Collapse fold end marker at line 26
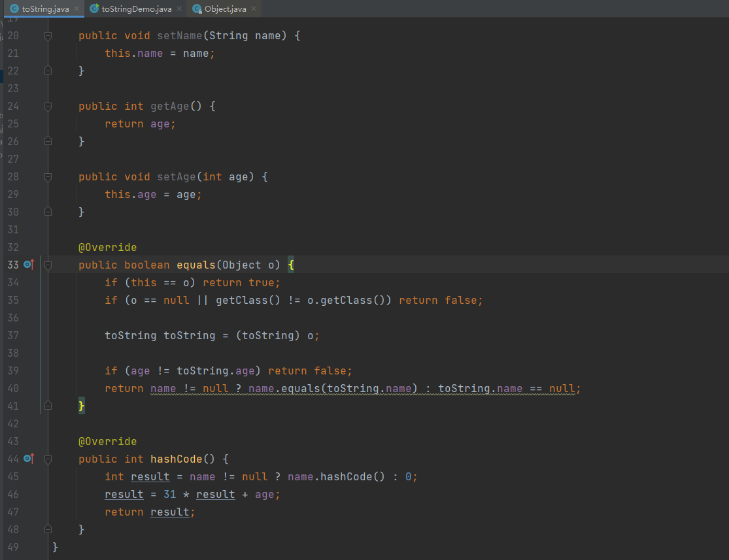The width and height of the screenshot is (729, 560). pyautogui.click(x=48, y=140)
